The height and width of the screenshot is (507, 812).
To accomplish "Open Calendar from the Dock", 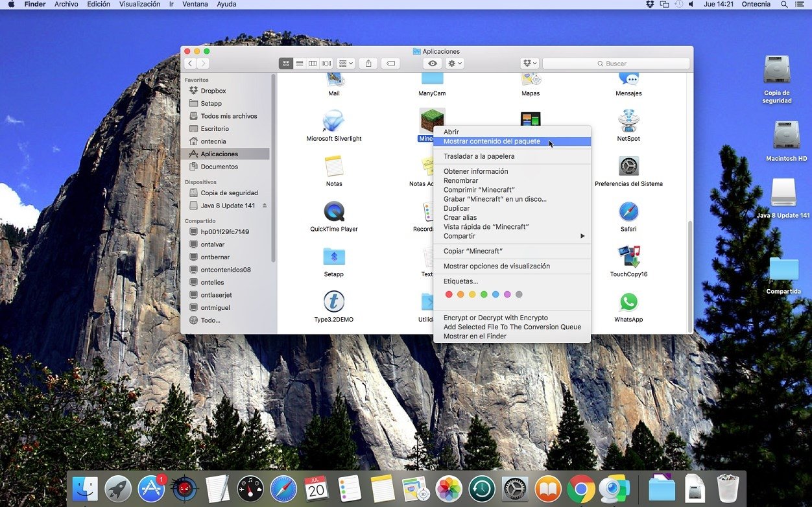I will (316, 488).
